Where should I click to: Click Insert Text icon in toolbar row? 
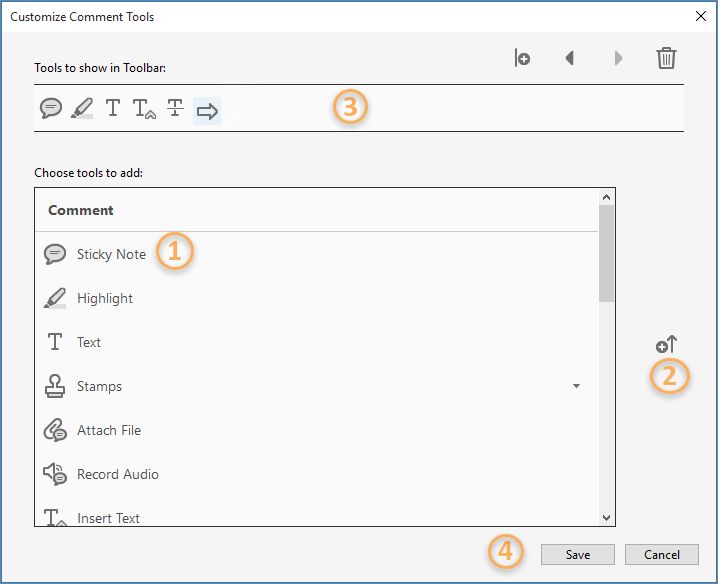pos(144,110)
